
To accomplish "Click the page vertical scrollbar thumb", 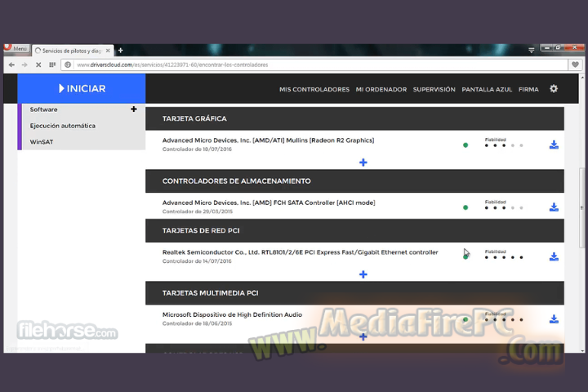I will coord(582,207).
